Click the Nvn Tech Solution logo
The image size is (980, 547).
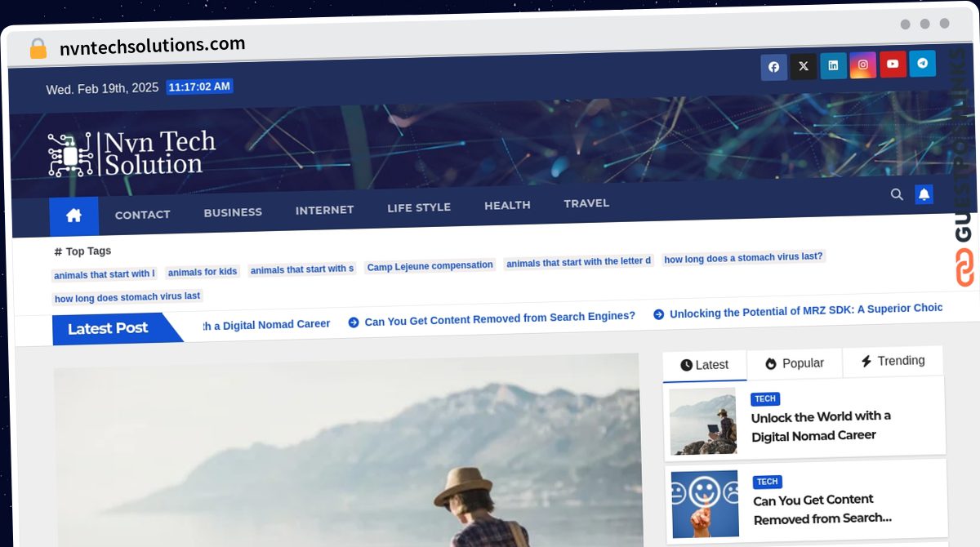coord(131,153)
